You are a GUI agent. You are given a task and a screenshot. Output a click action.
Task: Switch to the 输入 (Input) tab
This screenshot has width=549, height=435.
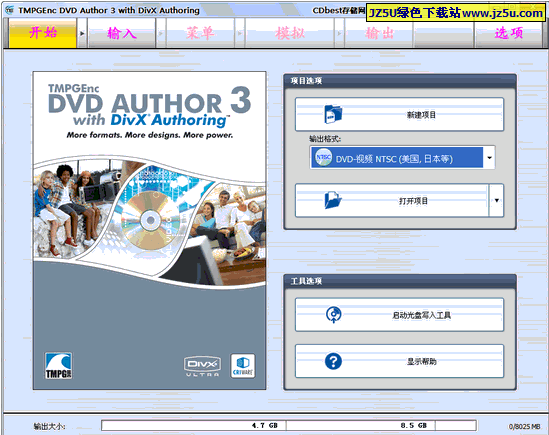coord(121,33)
